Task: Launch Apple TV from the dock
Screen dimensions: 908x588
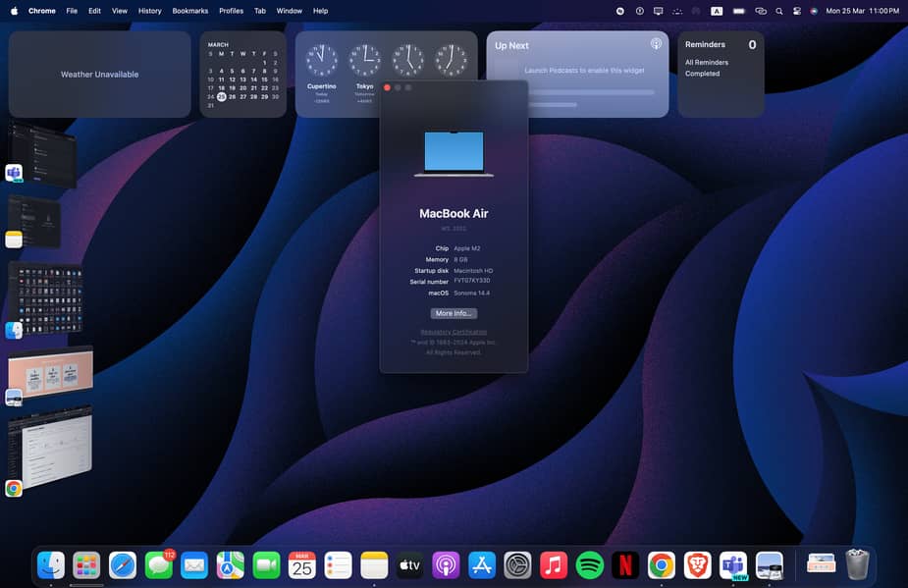Action: click(409, 564)
